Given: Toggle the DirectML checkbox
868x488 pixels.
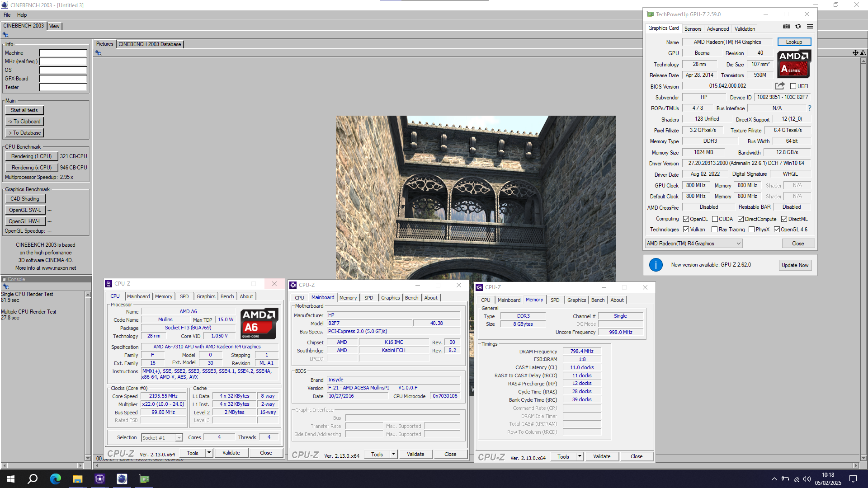Looking at the screenshot, I should click(784, 219).
